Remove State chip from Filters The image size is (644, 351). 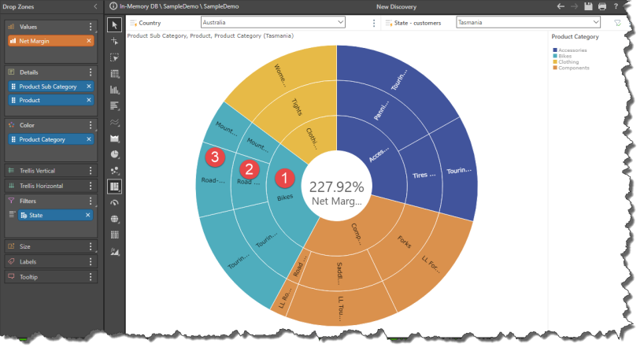pyautogui.click(x=88, y=215)
